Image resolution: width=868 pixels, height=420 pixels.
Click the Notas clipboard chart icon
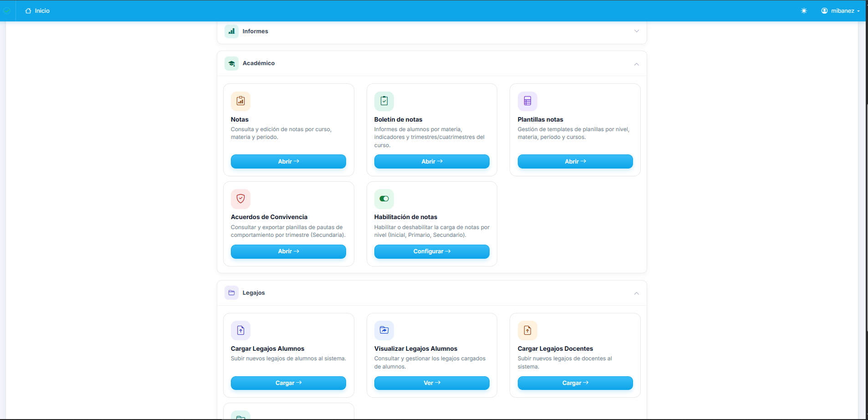240,101
